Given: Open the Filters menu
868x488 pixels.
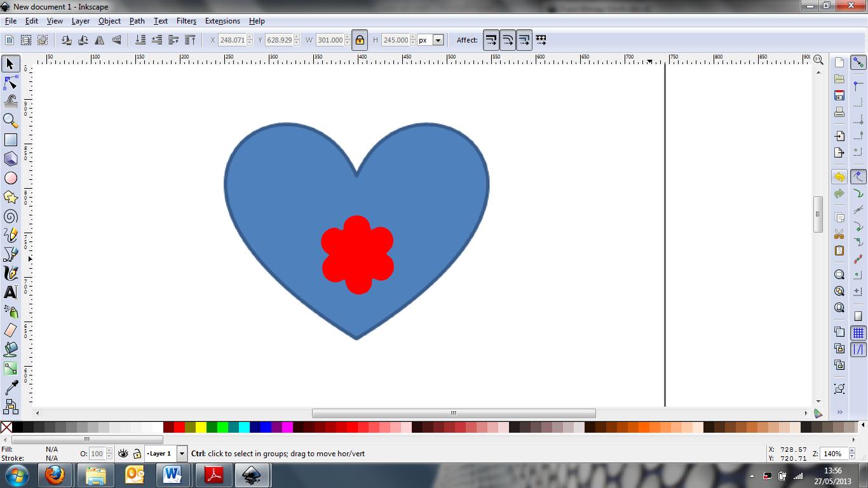Looking at the screenshot, I should 186,21.
